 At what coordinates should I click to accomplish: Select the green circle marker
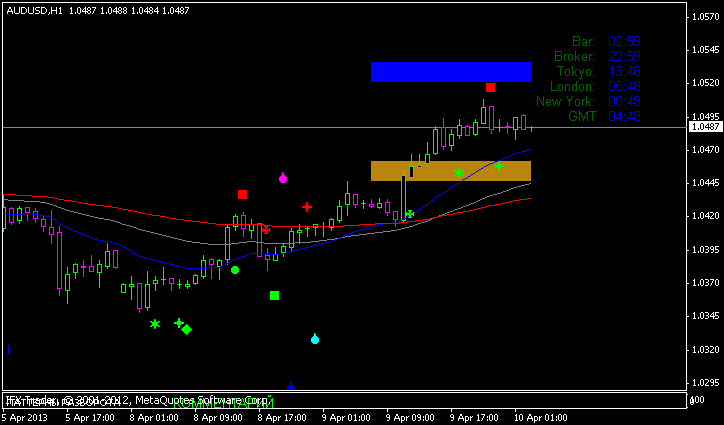[235, 270]
